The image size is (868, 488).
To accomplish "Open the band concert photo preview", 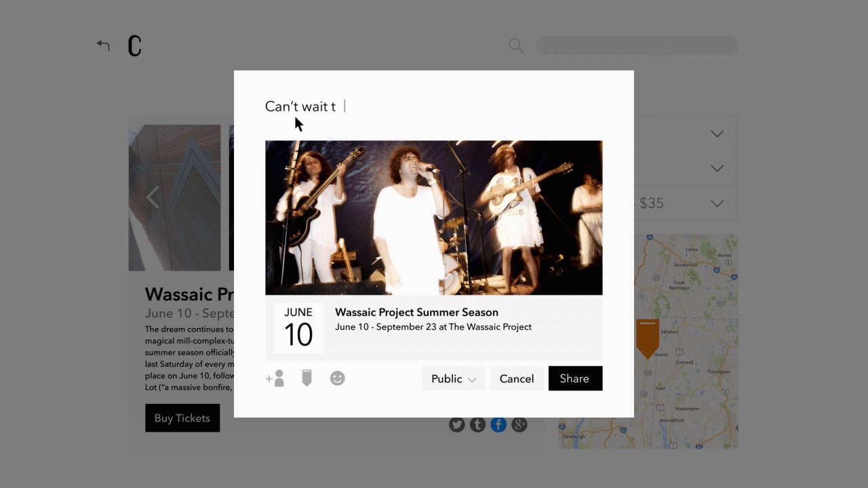I will click(433, 218).
